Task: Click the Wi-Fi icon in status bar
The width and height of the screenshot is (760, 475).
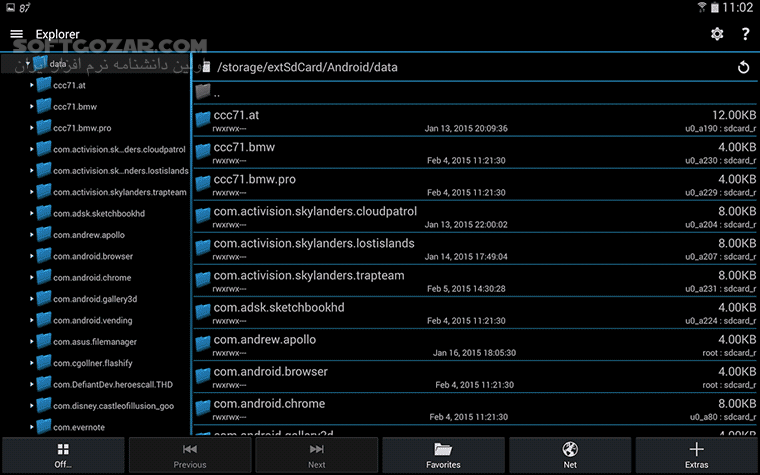Action: pyautogui.click(x=701, y=7)
